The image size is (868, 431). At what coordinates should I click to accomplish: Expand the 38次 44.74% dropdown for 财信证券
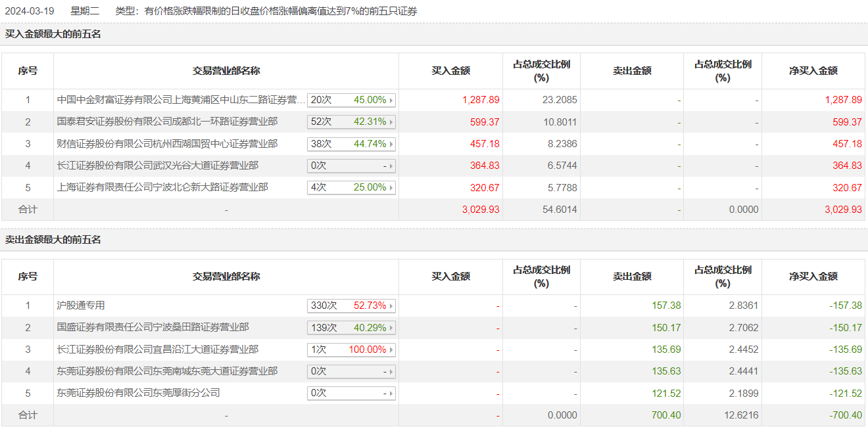pos(351,144)
